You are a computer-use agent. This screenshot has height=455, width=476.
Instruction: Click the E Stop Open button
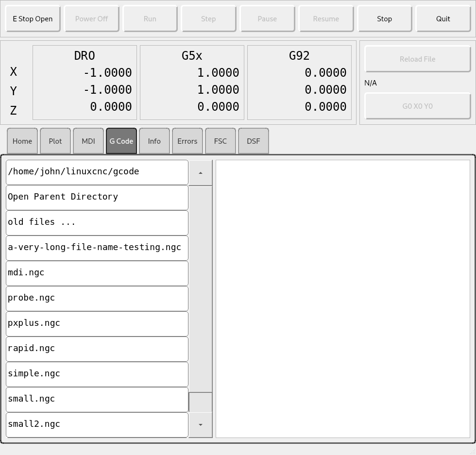tap(33, 19)
